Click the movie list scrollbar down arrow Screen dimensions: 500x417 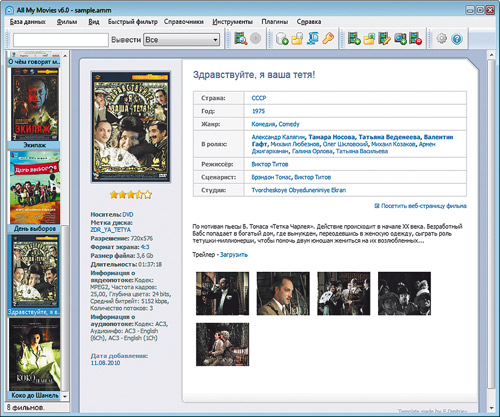click(65, 396)
